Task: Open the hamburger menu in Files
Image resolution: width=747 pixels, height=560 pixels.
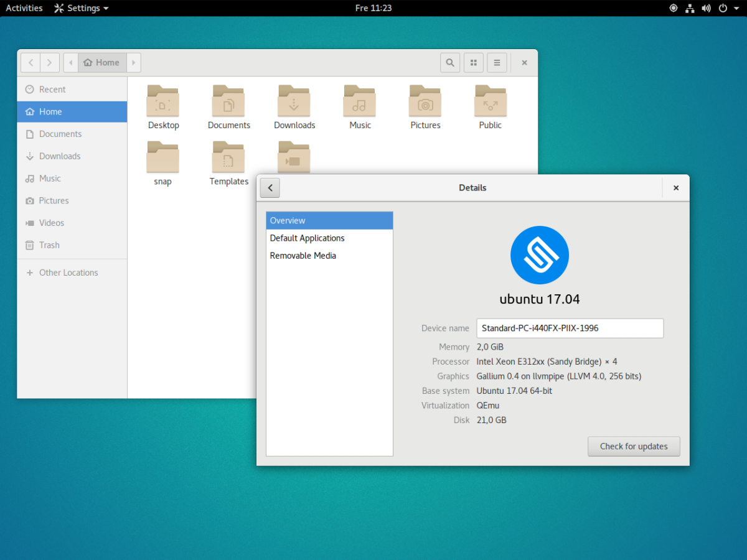Action: coord(497,62)
